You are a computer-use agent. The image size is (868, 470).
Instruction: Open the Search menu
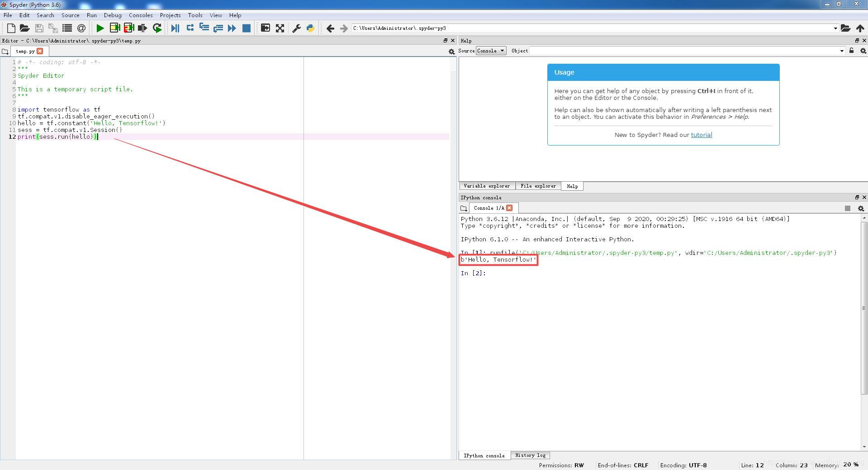point(45,15)
